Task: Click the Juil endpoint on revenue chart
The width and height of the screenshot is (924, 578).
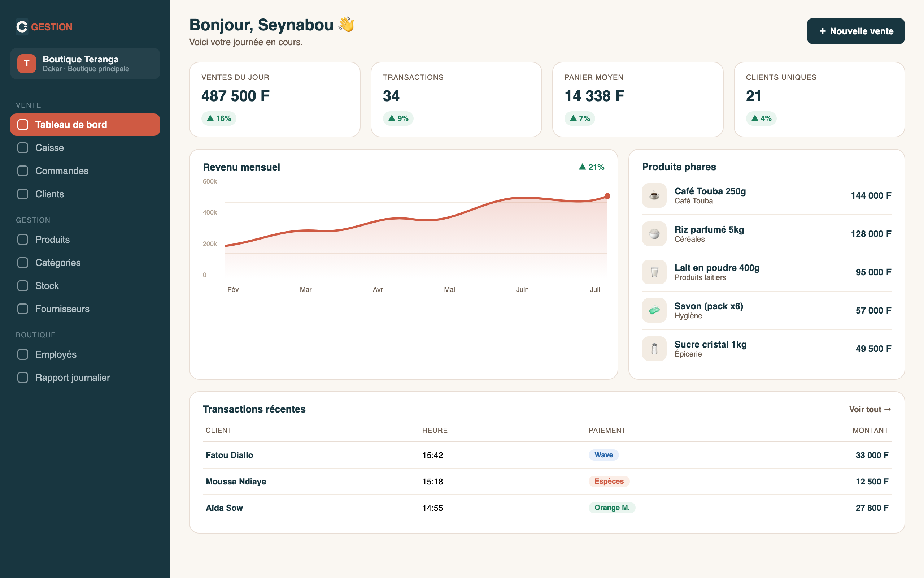Action: point(607,196)
